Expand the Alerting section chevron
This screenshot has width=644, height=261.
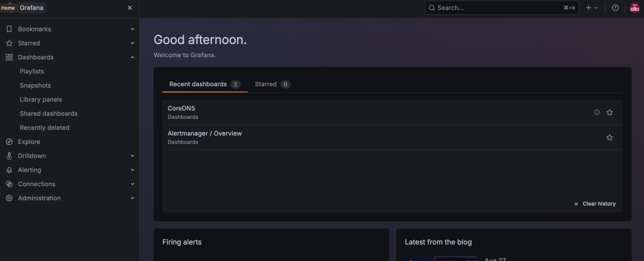pyautogui.click(x=132, y=170)
